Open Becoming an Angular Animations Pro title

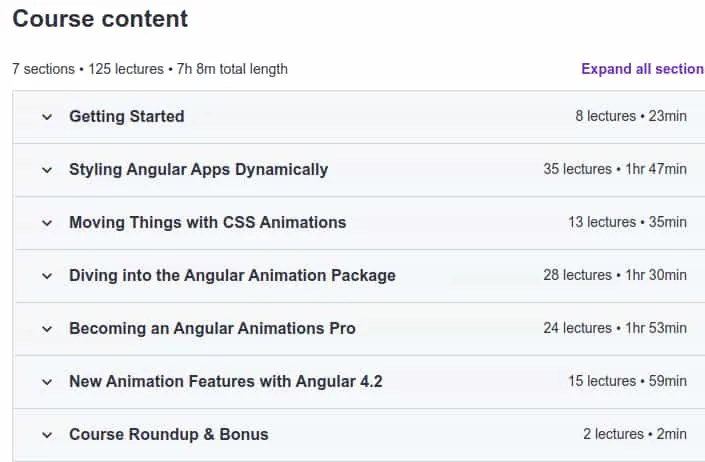(213, 329)
